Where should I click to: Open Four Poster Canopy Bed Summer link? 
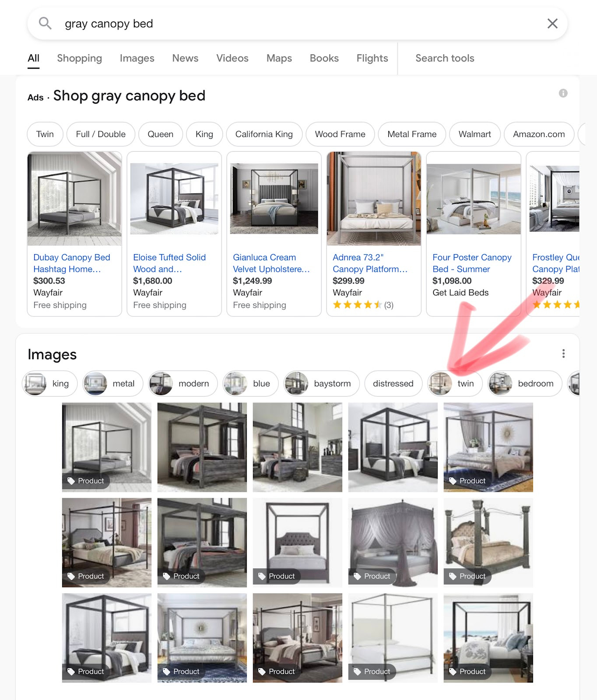click(472, 263)
